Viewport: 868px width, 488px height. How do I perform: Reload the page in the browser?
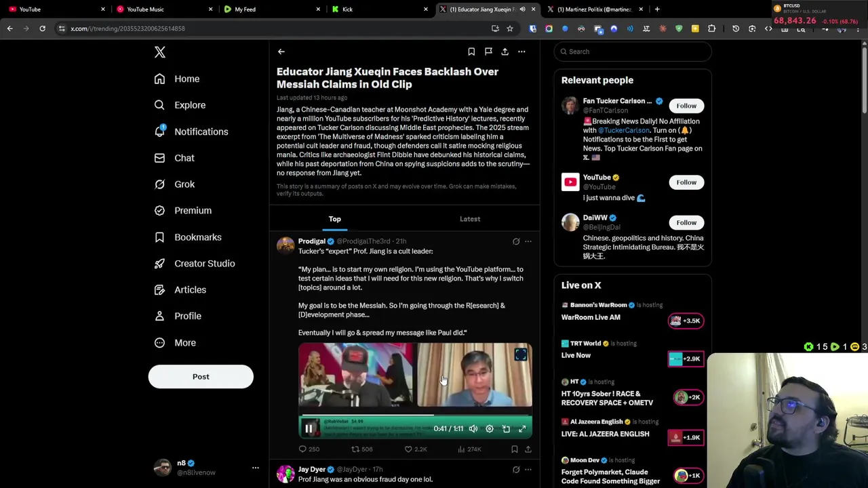42,28
